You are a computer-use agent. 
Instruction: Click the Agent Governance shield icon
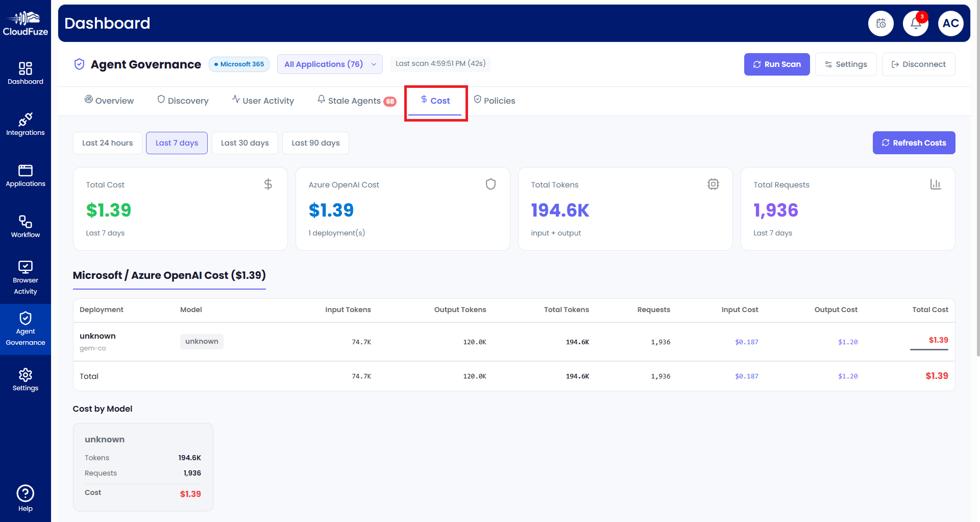79,64
